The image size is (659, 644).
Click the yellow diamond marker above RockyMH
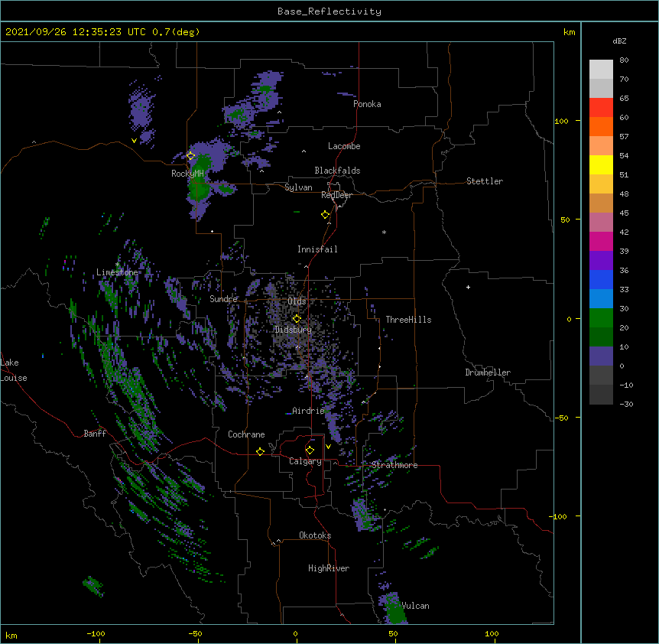click(190, 156)
